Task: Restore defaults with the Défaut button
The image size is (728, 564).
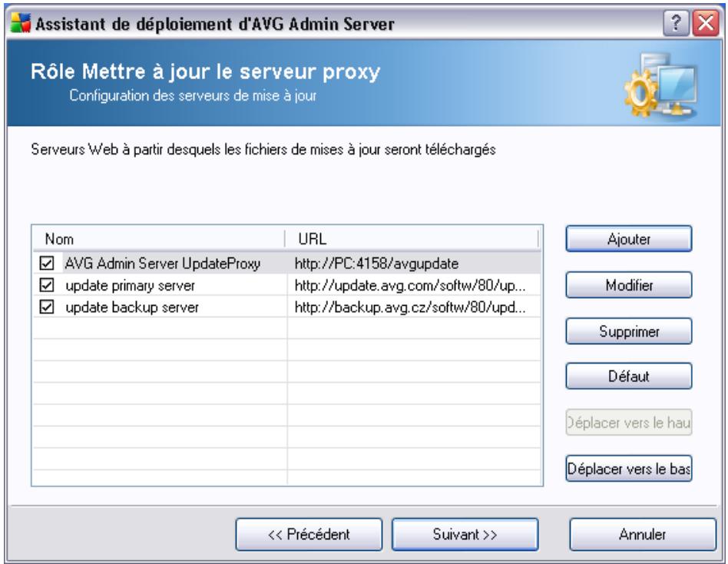Action: click(629, 376)
